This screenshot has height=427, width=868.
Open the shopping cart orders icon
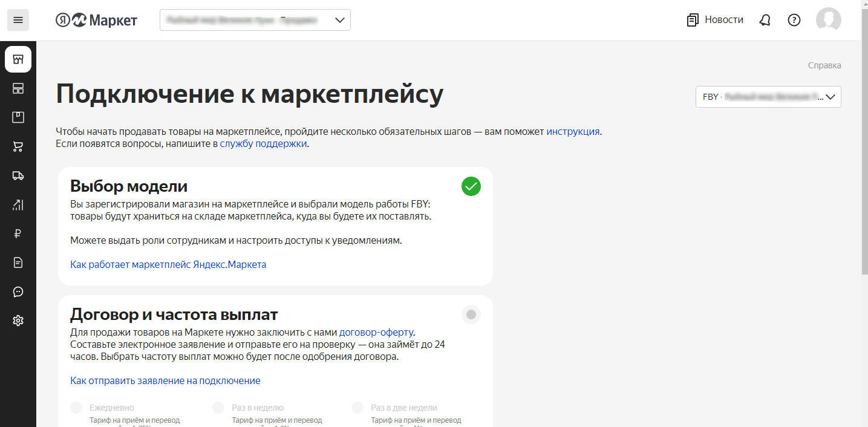pyautogui.click(x=18, y=146)
